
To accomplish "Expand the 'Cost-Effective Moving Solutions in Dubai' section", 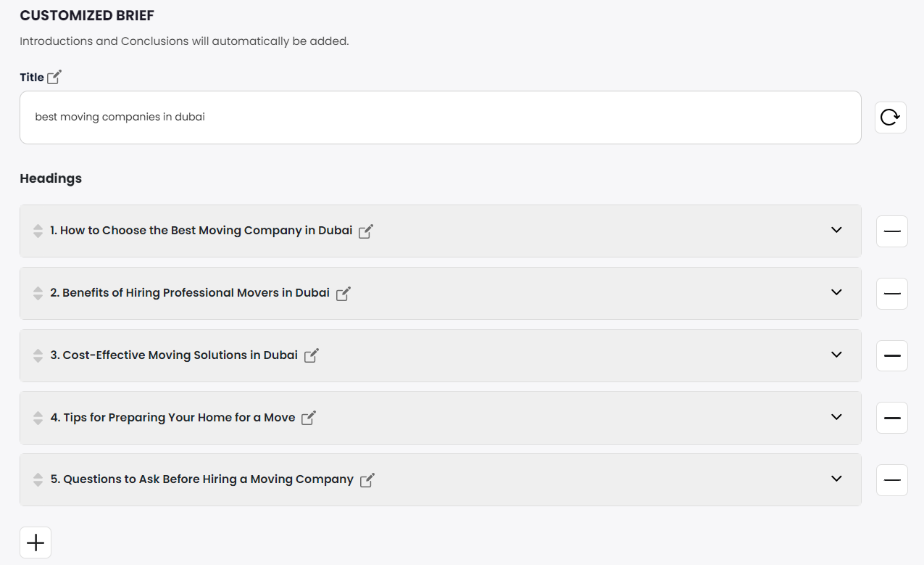I will click(x=836, y=355).
